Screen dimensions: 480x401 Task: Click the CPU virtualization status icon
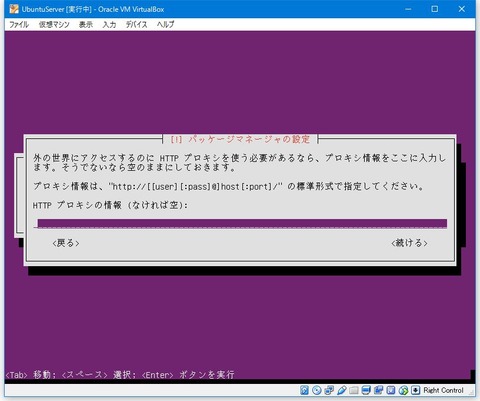(x=391, y=390)
